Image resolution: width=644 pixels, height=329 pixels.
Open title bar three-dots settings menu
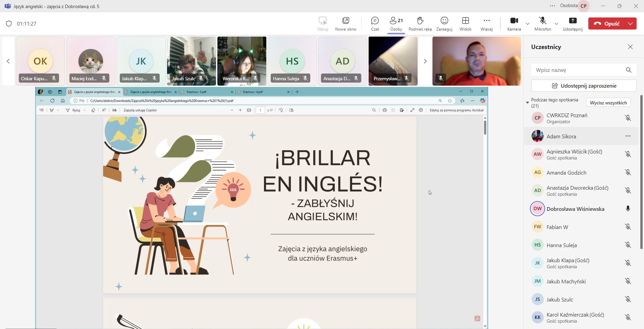(552, 6)
